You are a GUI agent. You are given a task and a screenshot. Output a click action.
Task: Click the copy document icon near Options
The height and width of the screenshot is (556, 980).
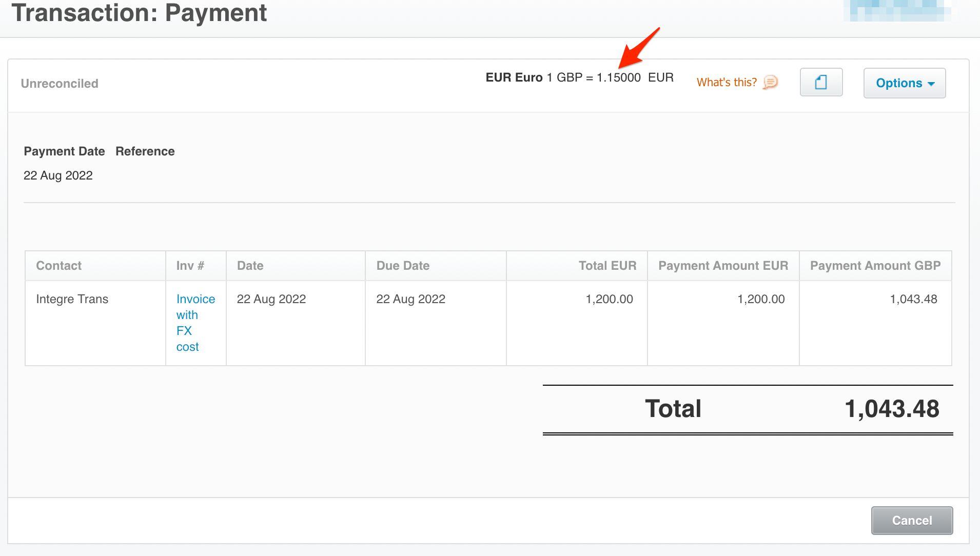[x=820, y=83]
